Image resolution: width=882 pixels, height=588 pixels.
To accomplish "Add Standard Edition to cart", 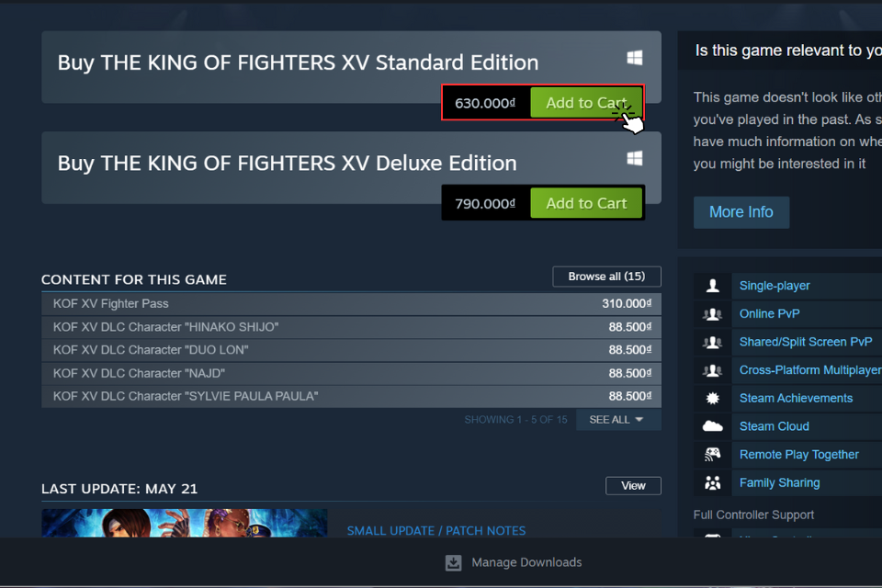I will point(586,102).
